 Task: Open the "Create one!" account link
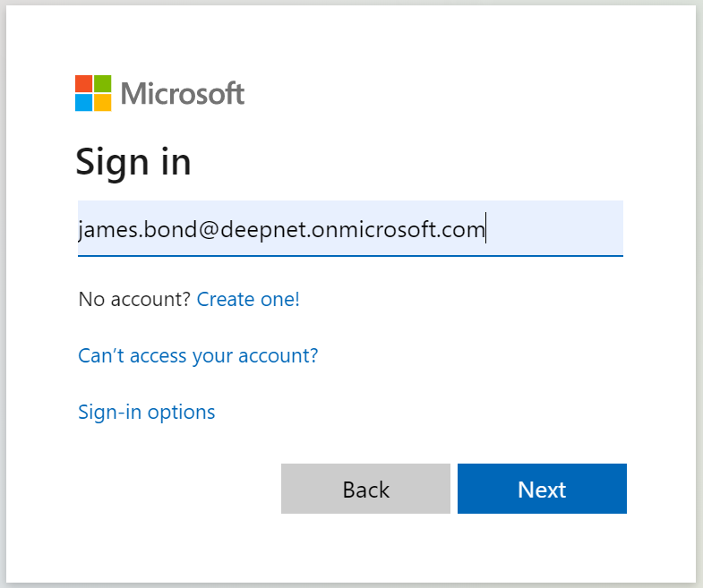248,300
